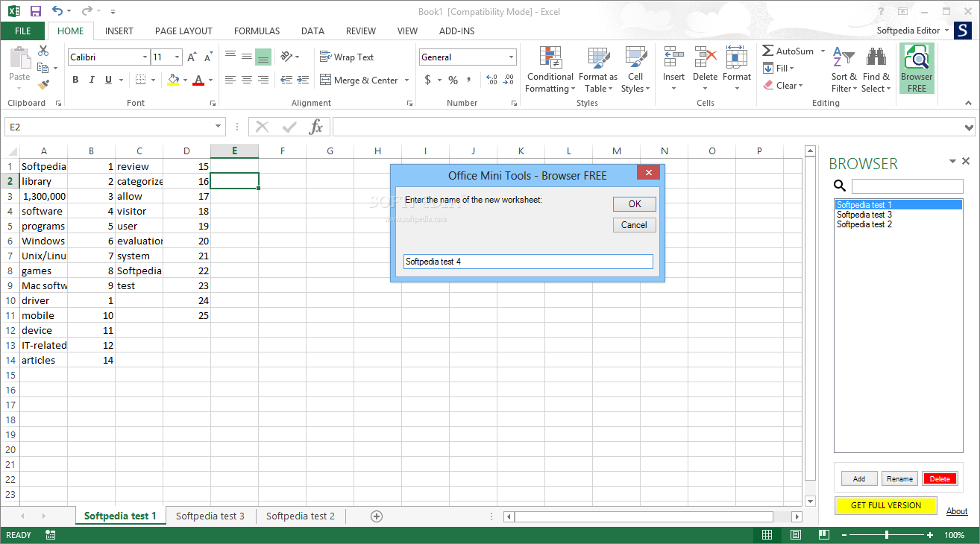Open Merge & Center dropdown arrow
This screenshot has height=544, width=980.
[x=407, y=80]
